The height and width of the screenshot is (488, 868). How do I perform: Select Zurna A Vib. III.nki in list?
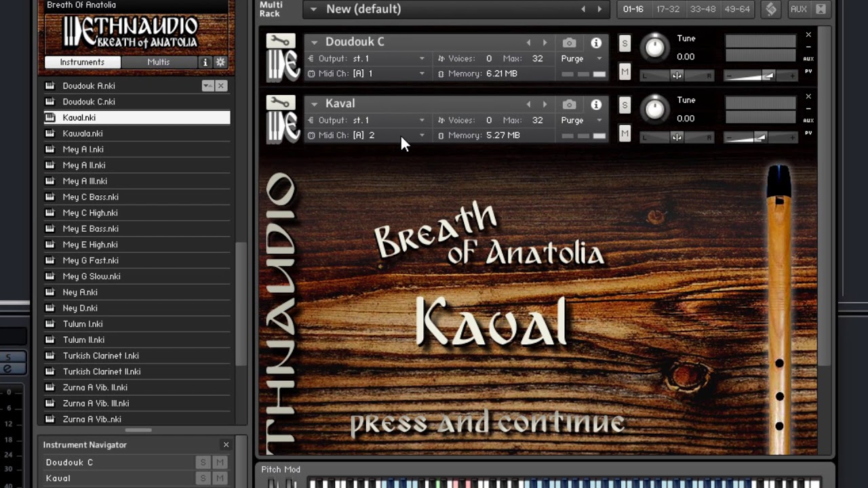137,403
